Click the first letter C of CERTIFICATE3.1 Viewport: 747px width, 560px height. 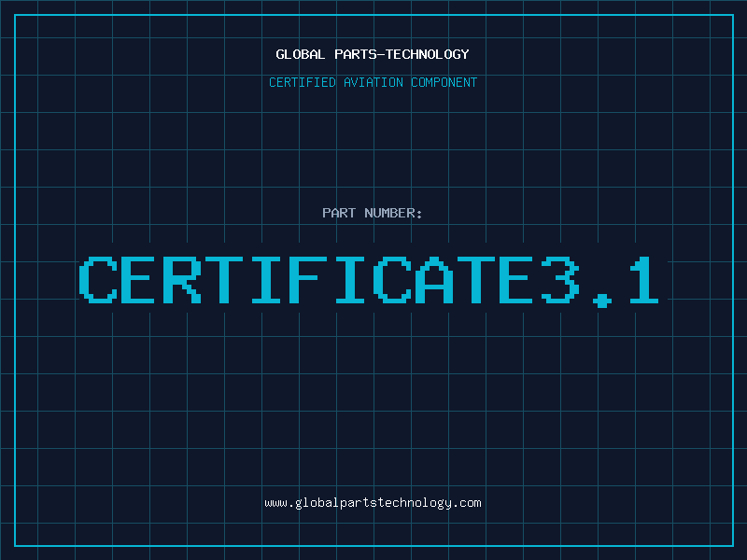click(x=98, y=279)
